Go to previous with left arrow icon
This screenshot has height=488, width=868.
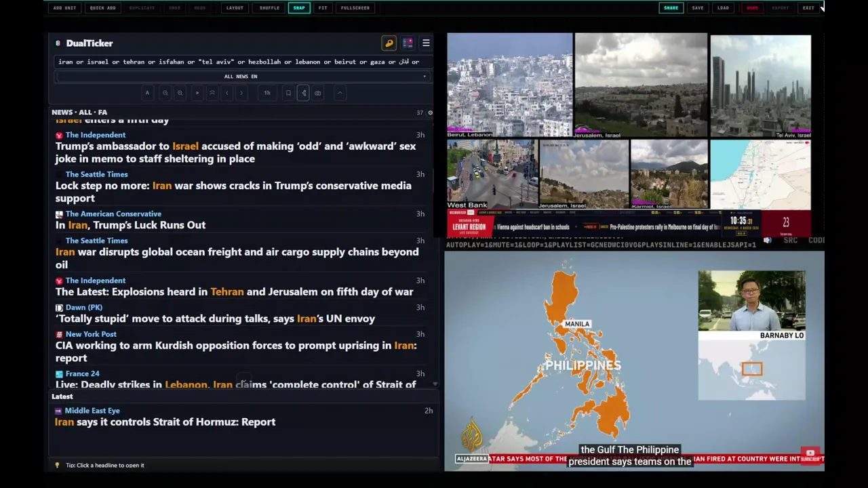pos(227,93)
